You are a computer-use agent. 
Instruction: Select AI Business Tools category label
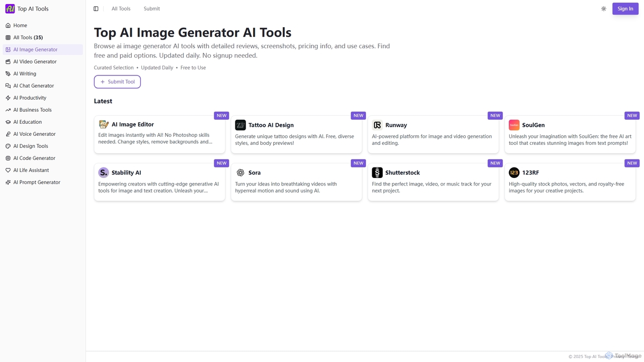tap(33, 110)
